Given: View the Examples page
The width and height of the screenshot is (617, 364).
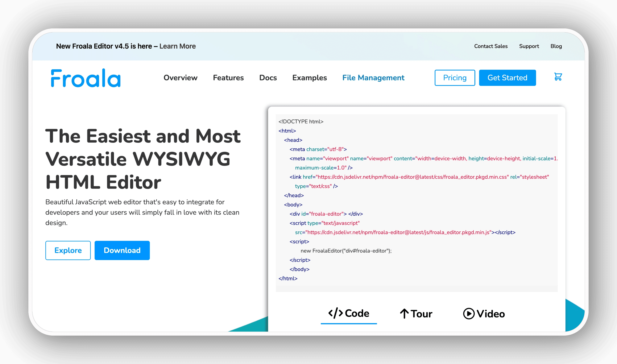Looking at the screenshot, I should tap(310, 78).
